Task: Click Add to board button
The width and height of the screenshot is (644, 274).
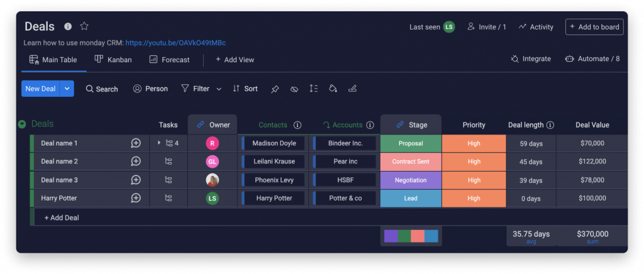Action: (x=594, y=27)
